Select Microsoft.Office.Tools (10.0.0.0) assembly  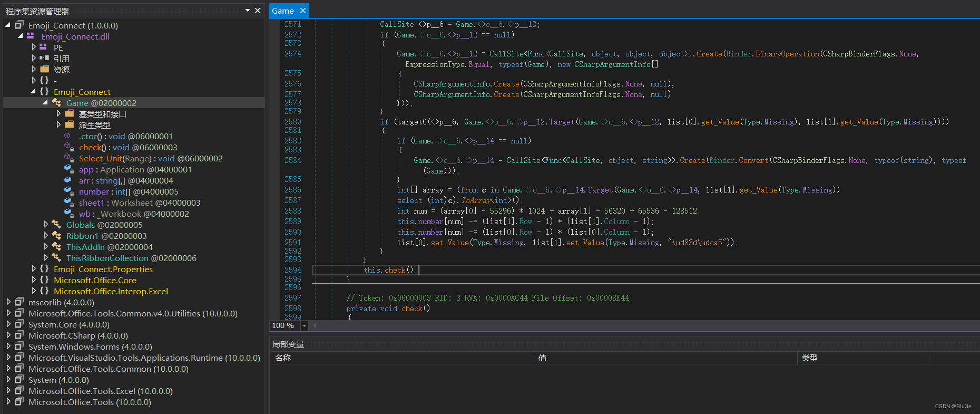coord(90,402)
